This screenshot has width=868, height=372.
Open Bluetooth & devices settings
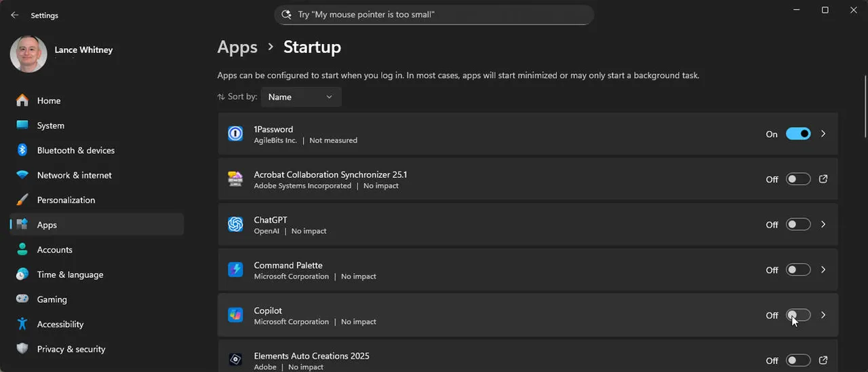(97, 150)
